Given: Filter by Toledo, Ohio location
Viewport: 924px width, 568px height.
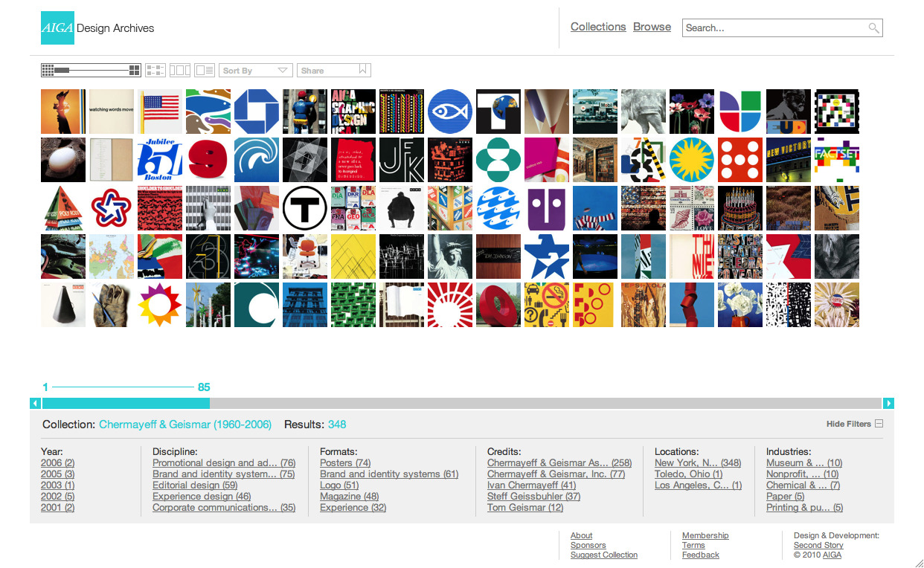Looking at the screenshot, I should click(x=688, y=474).
